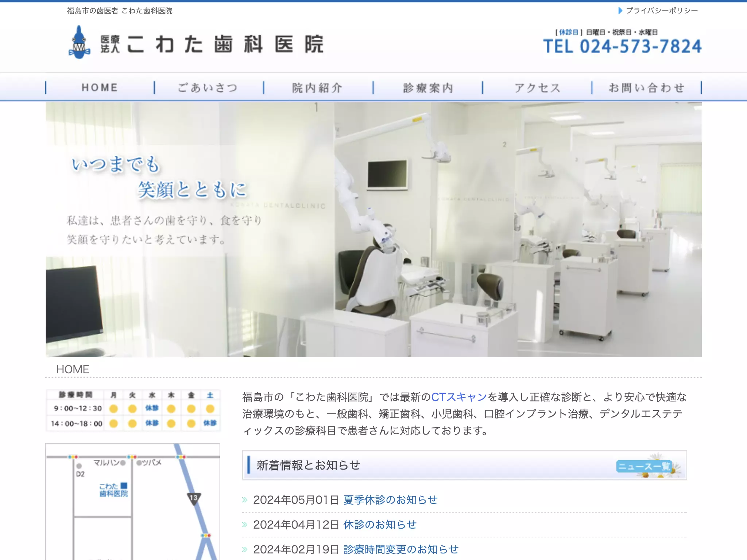The image size is (747, 560).
Task: Open the 診療案内 menu page
Action: pos(428,87)
